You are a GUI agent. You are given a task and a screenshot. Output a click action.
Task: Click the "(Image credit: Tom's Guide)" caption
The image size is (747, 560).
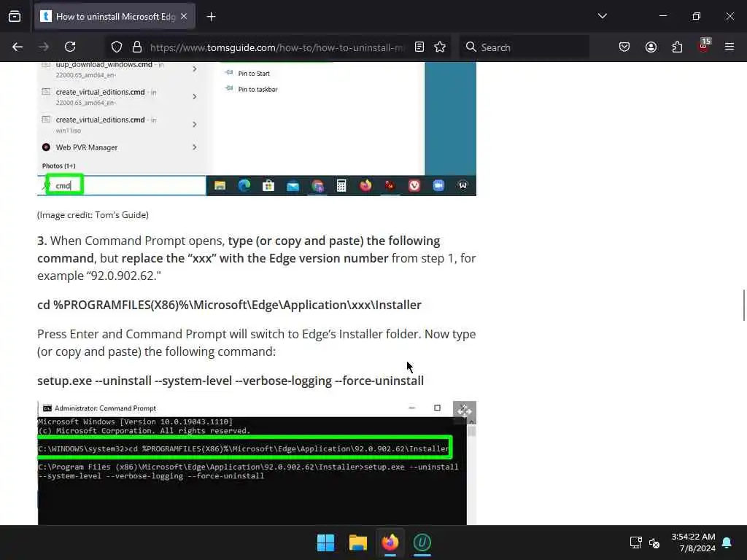click(93, 215)
